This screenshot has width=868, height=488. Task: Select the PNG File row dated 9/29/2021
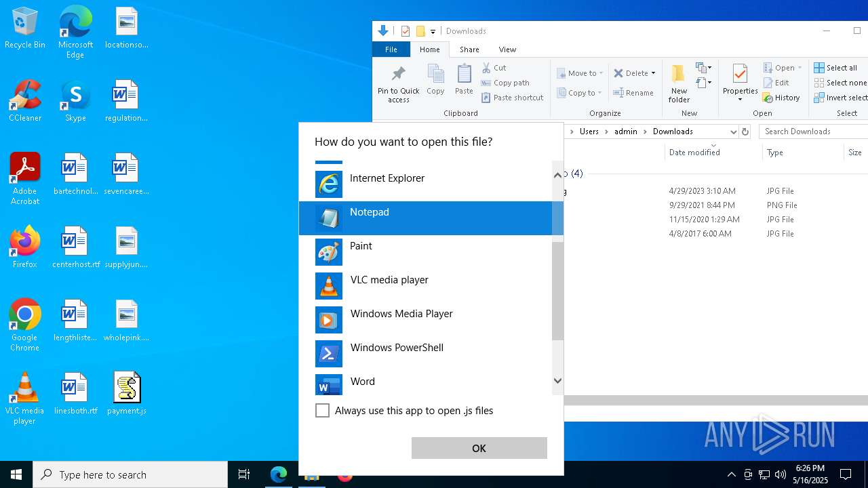715,205
